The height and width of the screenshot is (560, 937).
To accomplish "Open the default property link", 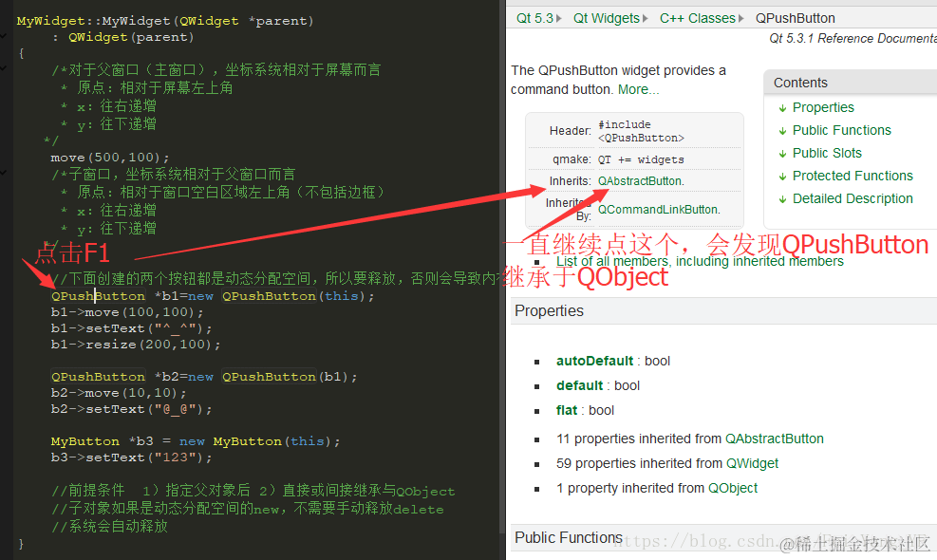I will coord(580,385).
